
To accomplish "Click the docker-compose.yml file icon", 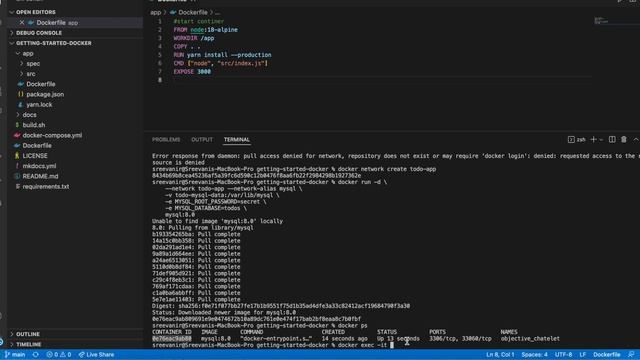I will pos(17,135).
